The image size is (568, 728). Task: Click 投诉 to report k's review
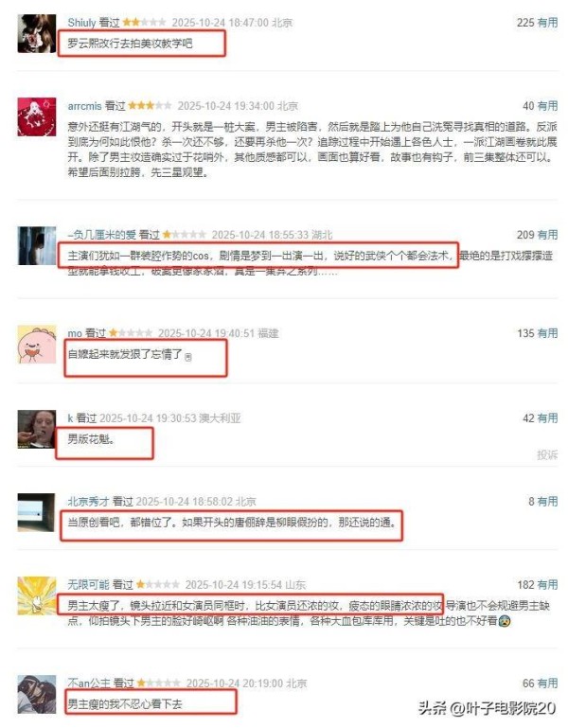coord(547,455)
